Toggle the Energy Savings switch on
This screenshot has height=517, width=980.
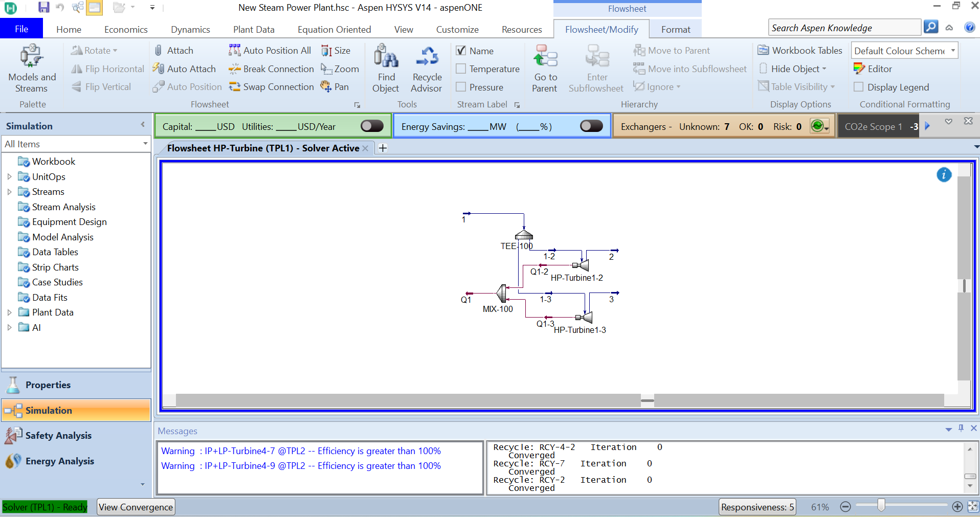pyautogui.click(x=591, y=126)
